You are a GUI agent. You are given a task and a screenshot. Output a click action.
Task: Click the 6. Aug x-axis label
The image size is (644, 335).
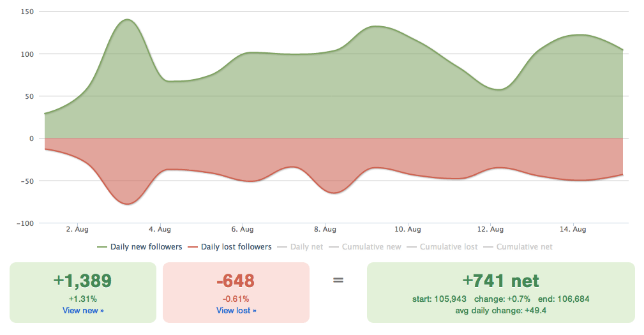click(x=243, y=229)
